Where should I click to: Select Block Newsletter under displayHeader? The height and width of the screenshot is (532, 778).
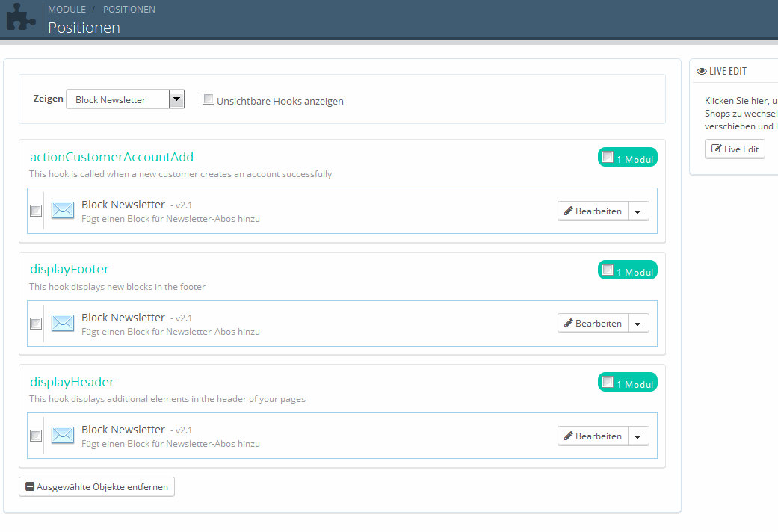[x=36, y=436]
